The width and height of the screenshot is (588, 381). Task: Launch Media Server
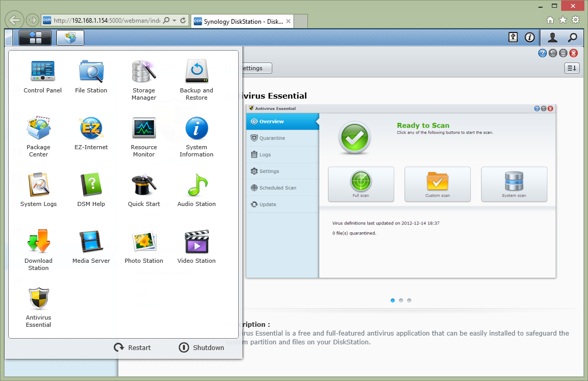91,247
